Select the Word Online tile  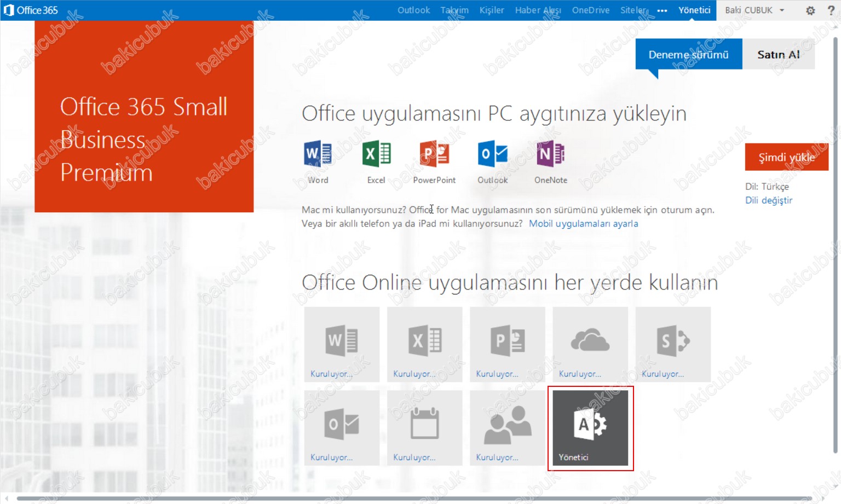click(342, 344)
